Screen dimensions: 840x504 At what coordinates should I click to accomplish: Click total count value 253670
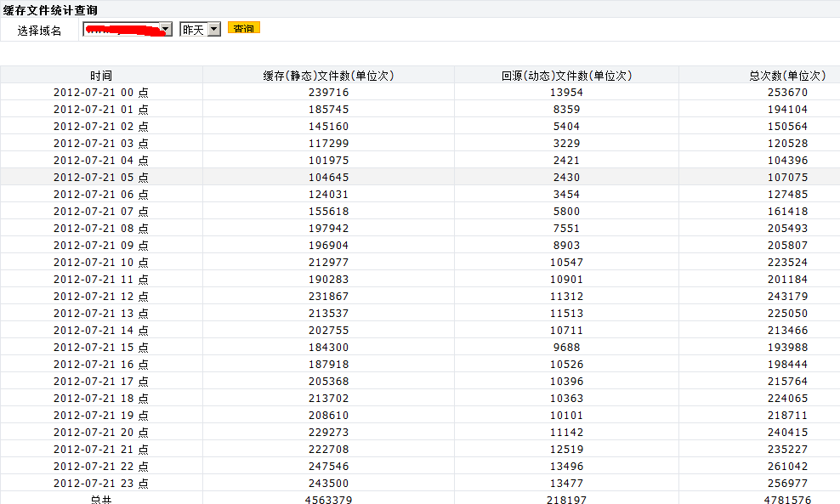(x=787, y=93)
